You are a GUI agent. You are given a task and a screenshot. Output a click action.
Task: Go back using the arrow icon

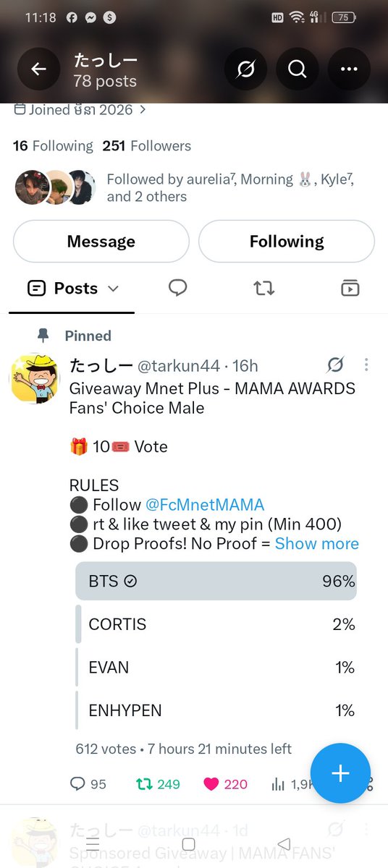tap(38, 69)
